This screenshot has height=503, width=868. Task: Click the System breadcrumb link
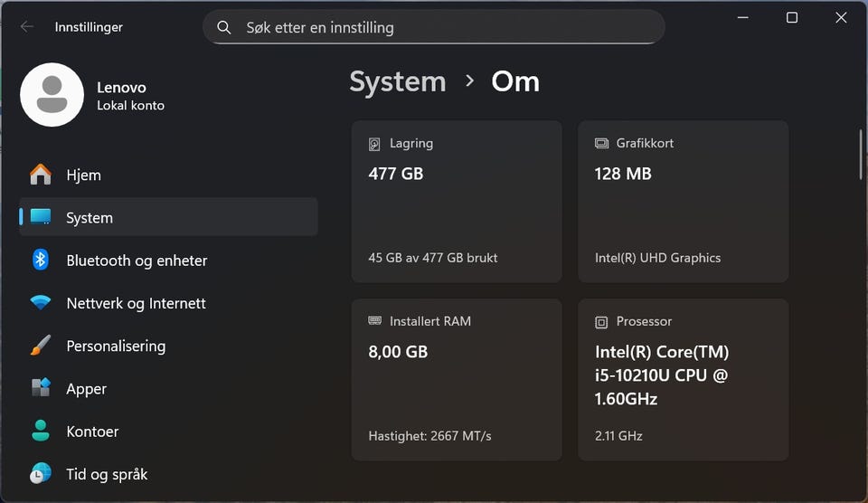[398, 81]
